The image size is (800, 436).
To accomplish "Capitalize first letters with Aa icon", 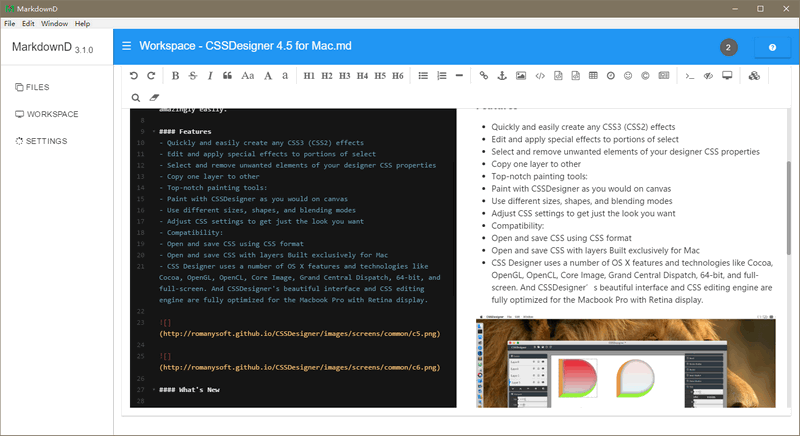I will [x=247, y=75].
